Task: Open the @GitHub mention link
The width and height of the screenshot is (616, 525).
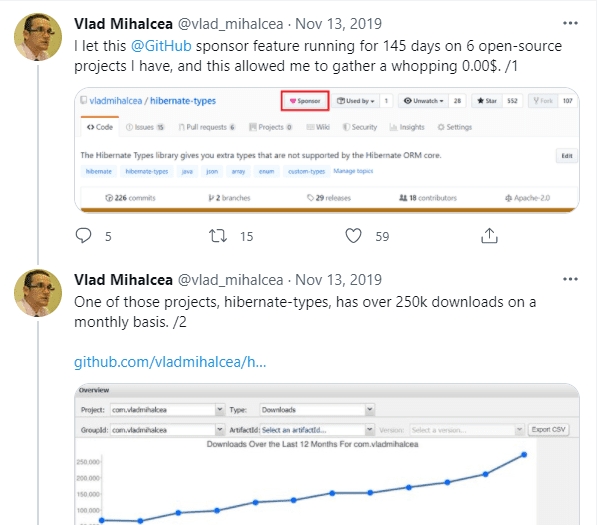Action: coord(161,46)
